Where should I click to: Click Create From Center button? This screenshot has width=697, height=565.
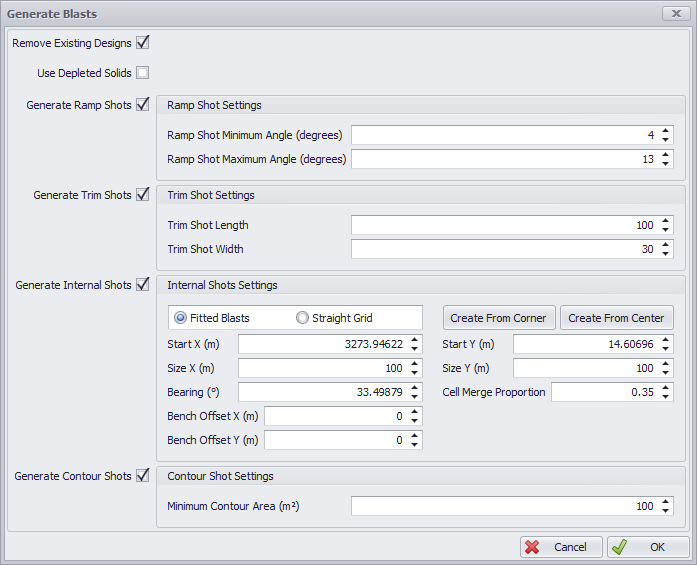616,318
